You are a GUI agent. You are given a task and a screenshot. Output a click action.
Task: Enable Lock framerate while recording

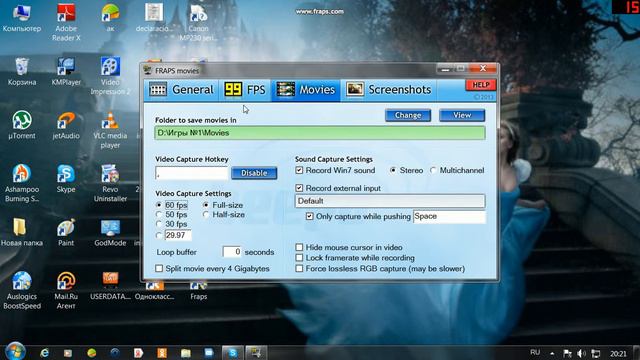[x=299, y=258]
